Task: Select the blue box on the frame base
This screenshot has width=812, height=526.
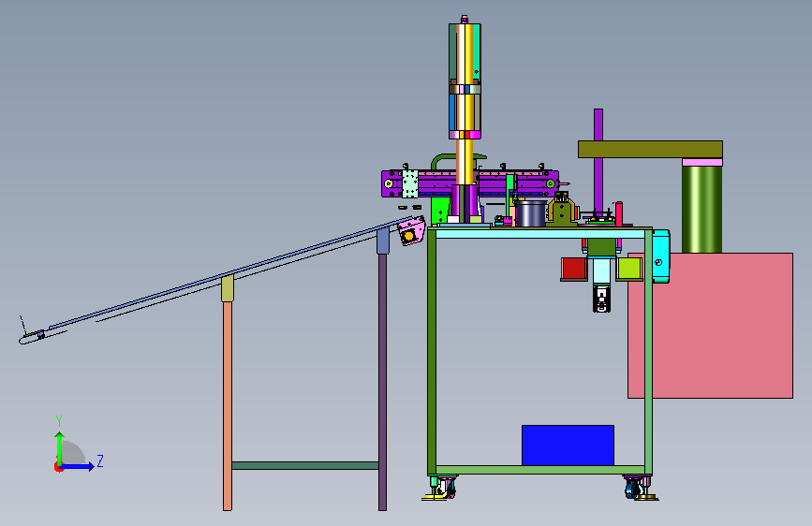Action: [568, 446]
